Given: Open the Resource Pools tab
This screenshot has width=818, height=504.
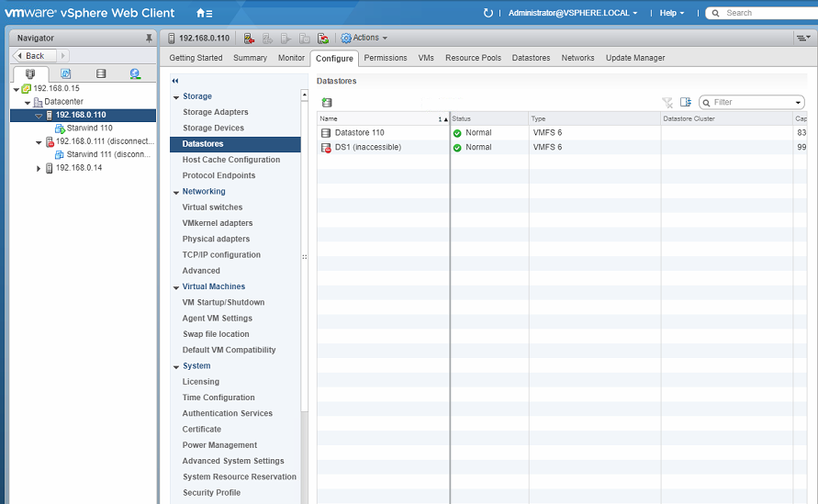Looking at the screenshot, I should pos(473,58).
